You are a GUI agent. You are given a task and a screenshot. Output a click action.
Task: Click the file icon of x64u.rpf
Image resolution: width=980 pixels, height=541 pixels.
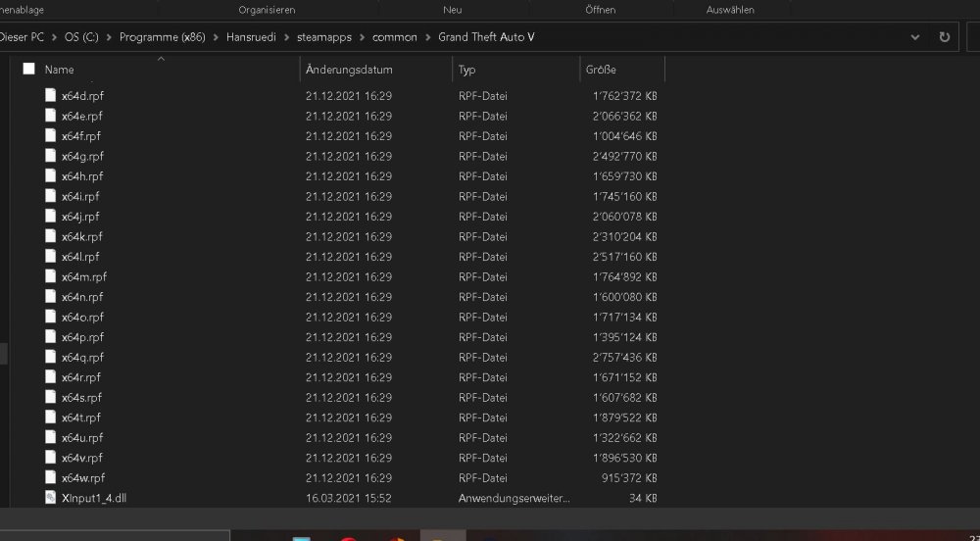(x=51, y=437)
